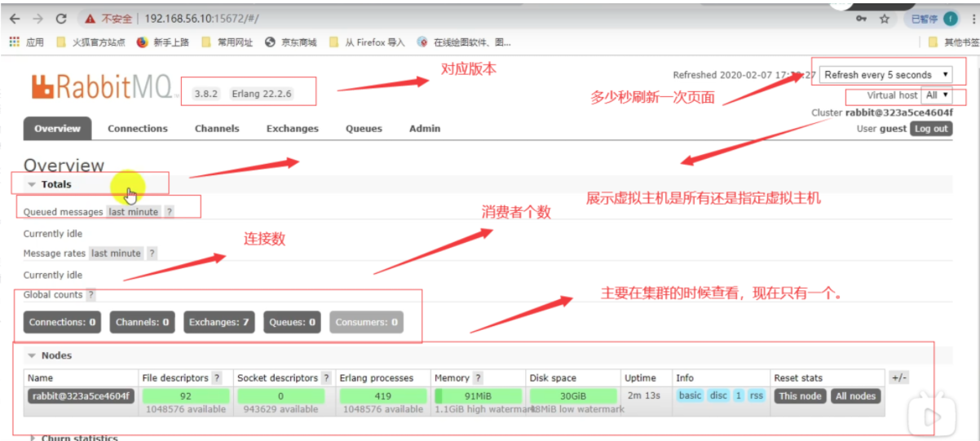Open the Refresh every 5 seconds dropdown

tap(885, 74)
